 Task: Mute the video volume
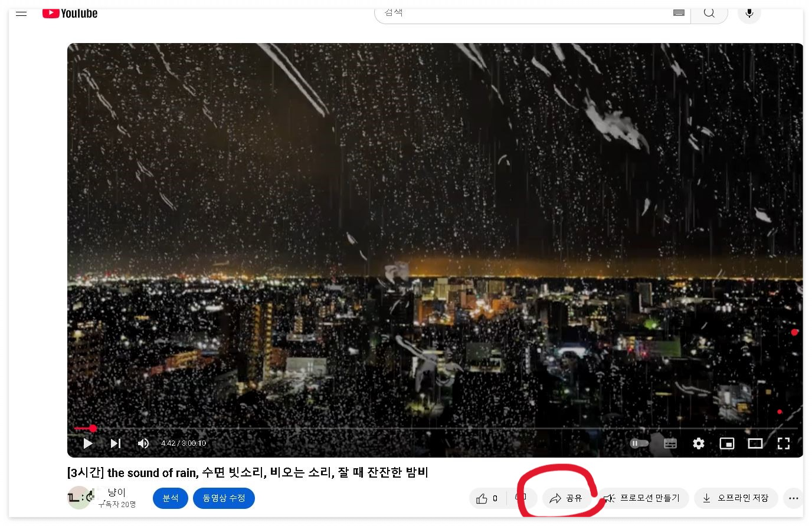[143, 443]
